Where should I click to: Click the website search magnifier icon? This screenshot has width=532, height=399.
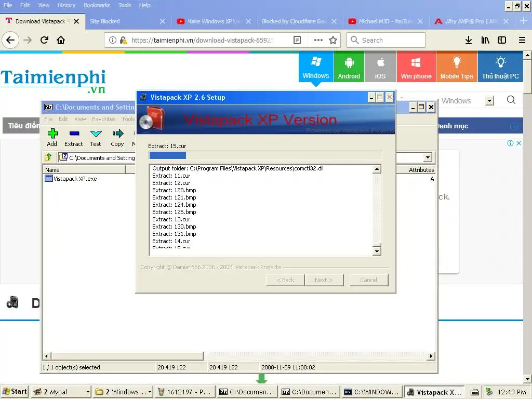pyautogui.click(x=511, y=100)
